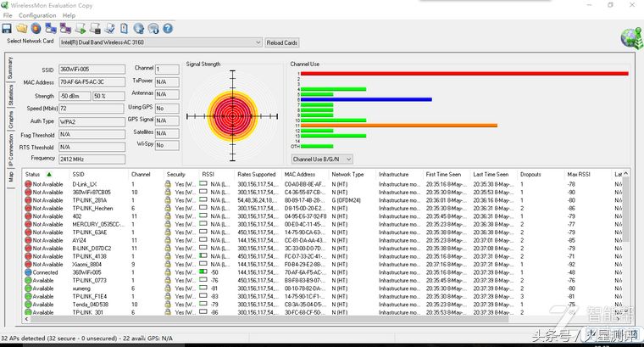This screenshot has width=644, height=347.
Task: Click the red status icon beside MERCURY network
Action: click(28, 223)
